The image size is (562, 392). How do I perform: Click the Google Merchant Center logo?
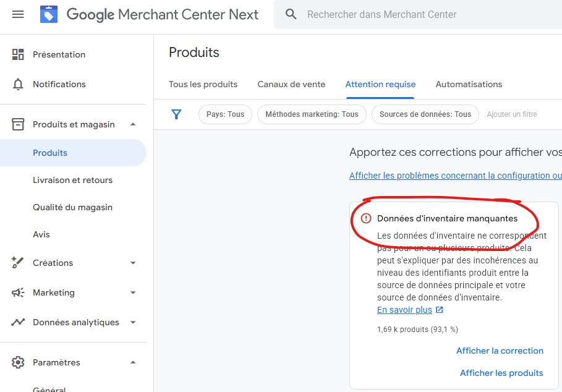pos(49,14)
